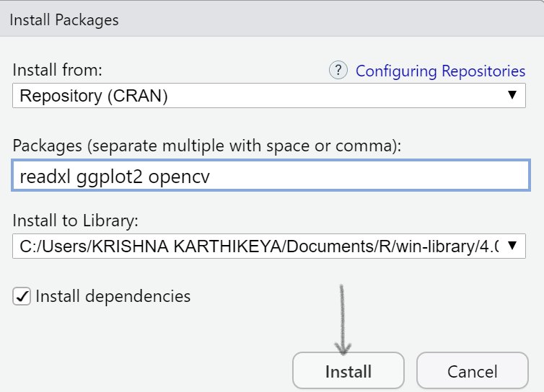Open the Configuring Repositories link
Image resolution: width=544 pixels, height=392 pixels.
pyautogui.click(x=440, y=71)
